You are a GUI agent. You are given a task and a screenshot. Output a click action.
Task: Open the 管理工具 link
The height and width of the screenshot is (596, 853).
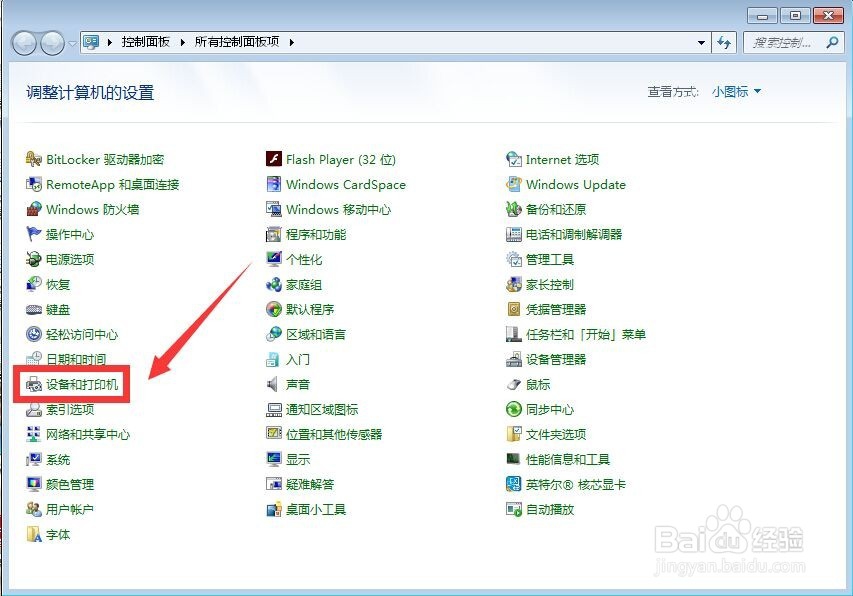pyautogui.click(x=550, y=259)
